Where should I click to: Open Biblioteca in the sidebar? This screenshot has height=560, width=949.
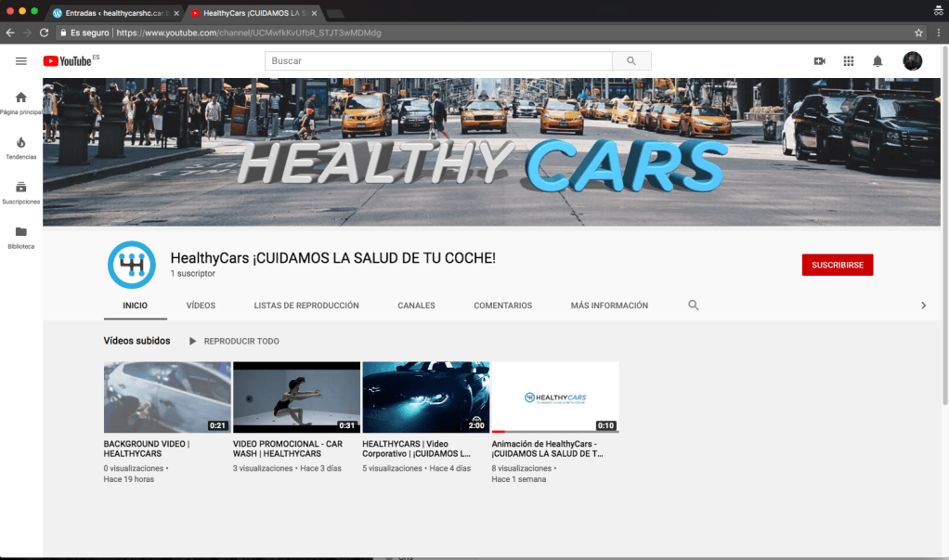click(x=20, y=236)
